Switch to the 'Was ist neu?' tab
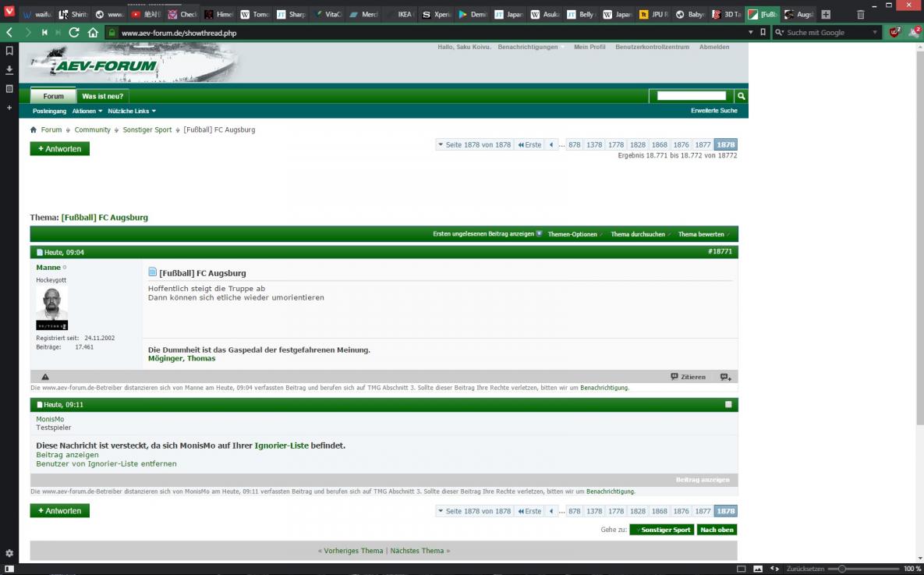The width and height of the screenshot is (924, 575). pyautogui.click(x=102, y=96)
